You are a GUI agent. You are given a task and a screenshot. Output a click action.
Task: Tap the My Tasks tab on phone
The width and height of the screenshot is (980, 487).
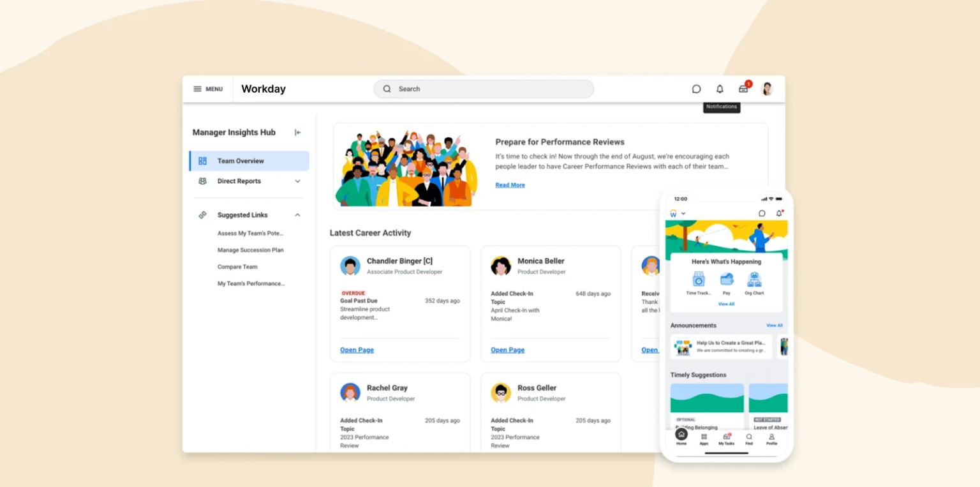727,438
